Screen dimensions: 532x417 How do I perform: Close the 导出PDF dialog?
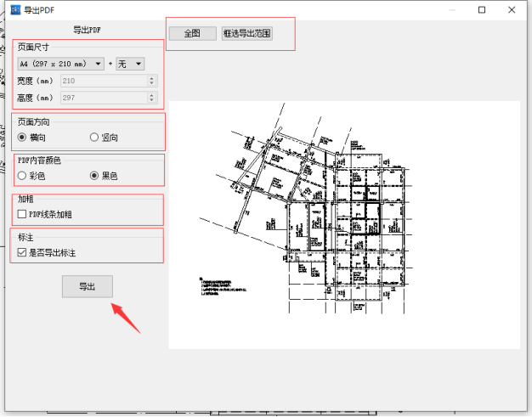coord(512,10)
